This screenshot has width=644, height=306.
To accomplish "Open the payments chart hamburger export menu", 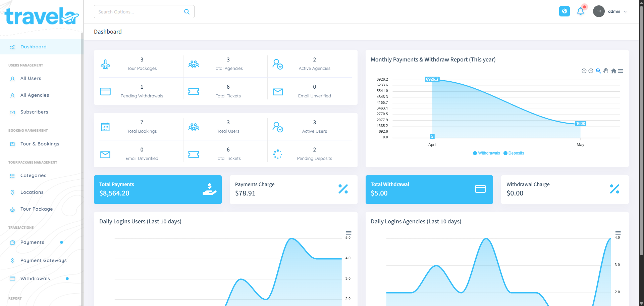I will click(x=621, y=71).
